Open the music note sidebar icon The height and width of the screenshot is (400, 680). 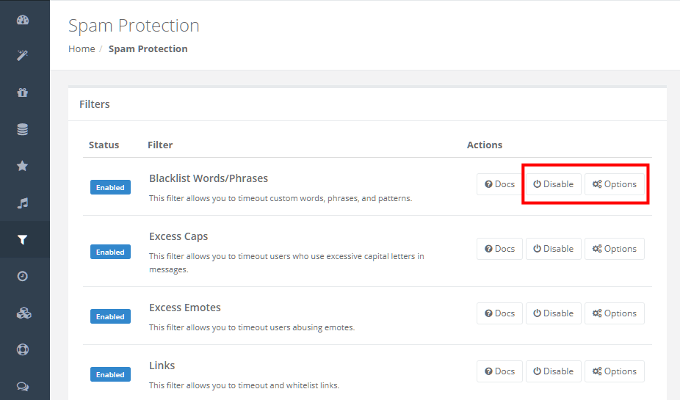23,203
